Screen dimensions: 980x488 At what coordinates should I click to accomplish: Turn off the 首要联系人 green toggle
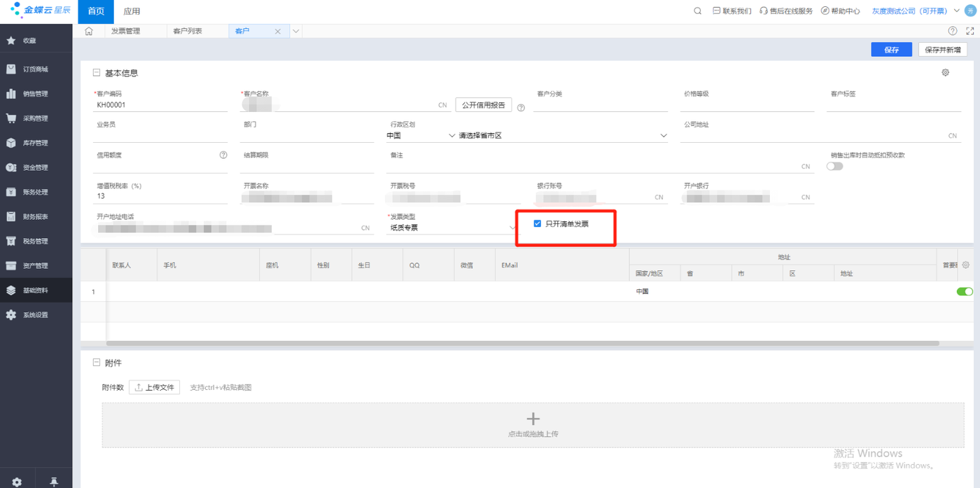tap(965, 291)
